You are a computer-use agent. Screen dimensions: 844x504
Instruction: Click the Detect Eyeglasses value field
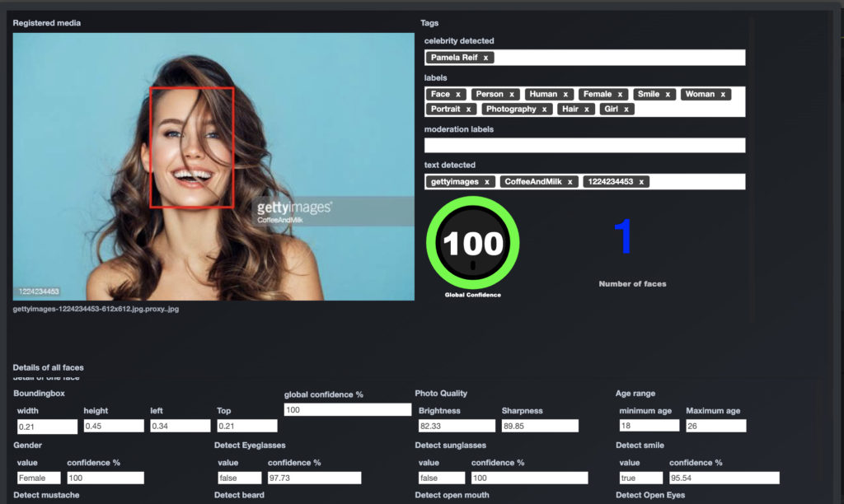(240, 478)
